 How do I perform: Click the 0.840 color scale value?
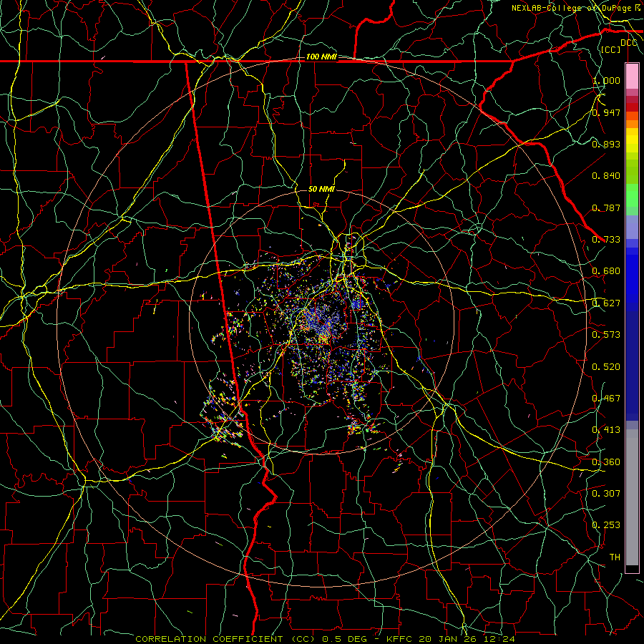[x=606, y=176]
